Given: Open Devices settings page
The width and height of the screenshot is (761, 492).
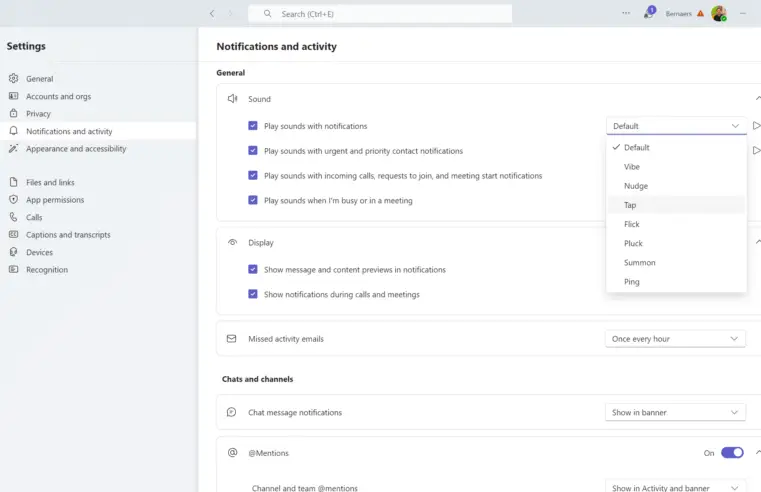Looking at the screenshot, I should [98, 252].
